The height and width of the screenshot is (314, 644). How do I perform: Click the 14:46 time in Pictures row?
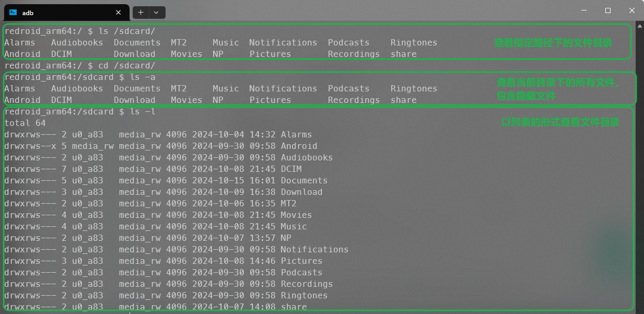(263, 261)
